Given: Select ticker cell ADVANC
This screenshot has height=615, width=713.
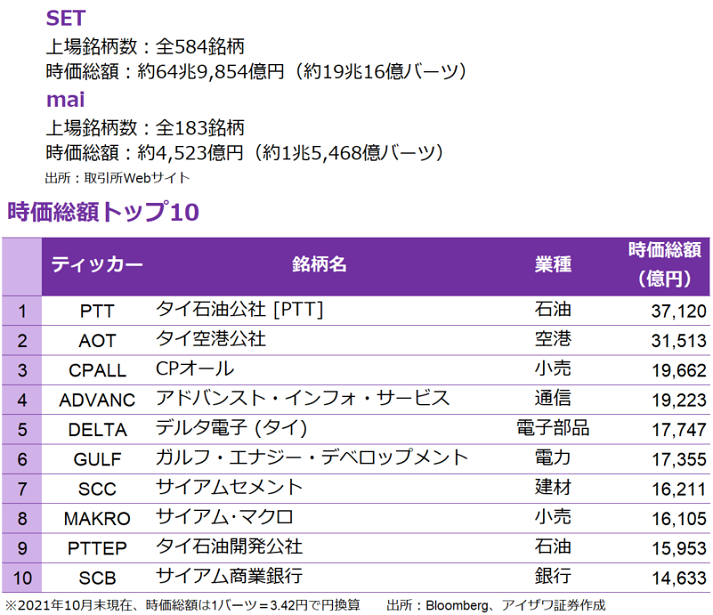Looking at the screenshot, I should tap(97, 400).
